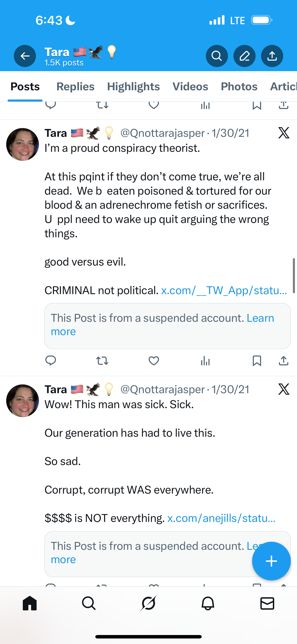Open the Grok icon in bottom bar
The image size is (297, 644).
tap(148, 603)
